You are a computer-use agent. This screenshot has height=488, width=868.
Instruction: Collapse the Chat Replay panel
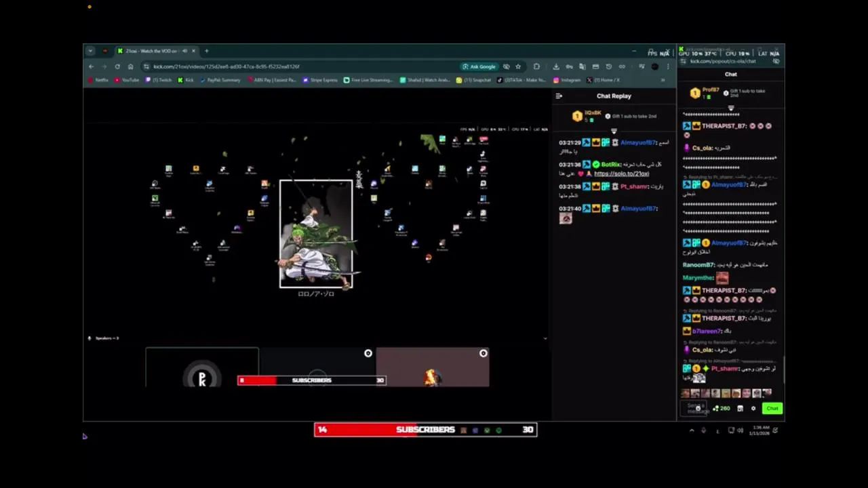[x=559, y=96]
